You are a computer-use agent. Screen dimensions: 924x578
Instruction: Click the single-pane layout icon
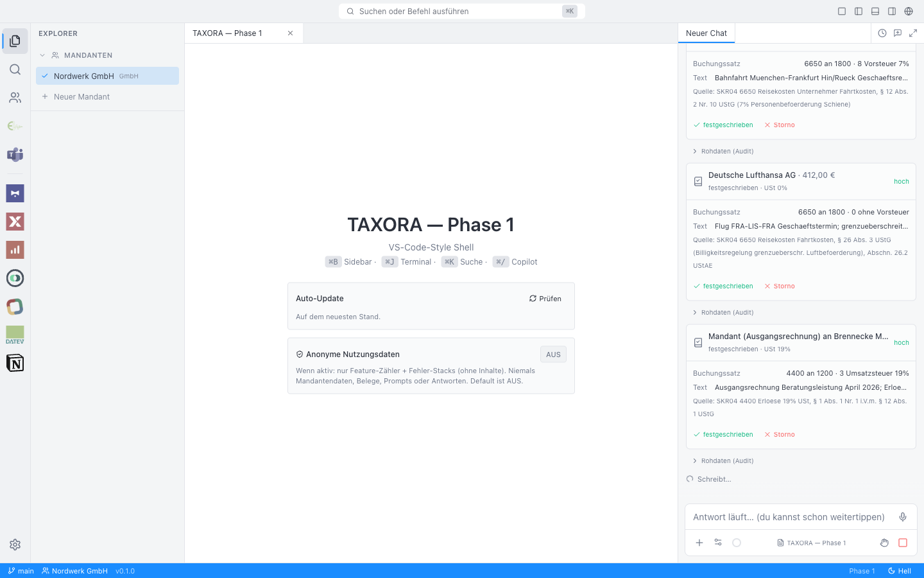pyautogui.click(x=842, y=11)
